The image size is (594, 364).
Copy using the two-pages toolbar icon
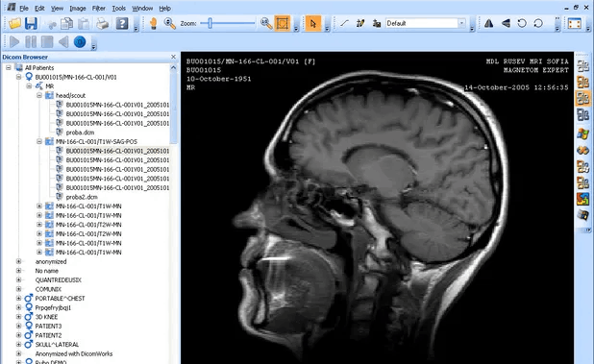pyautogui.click(x=66, y=23)
